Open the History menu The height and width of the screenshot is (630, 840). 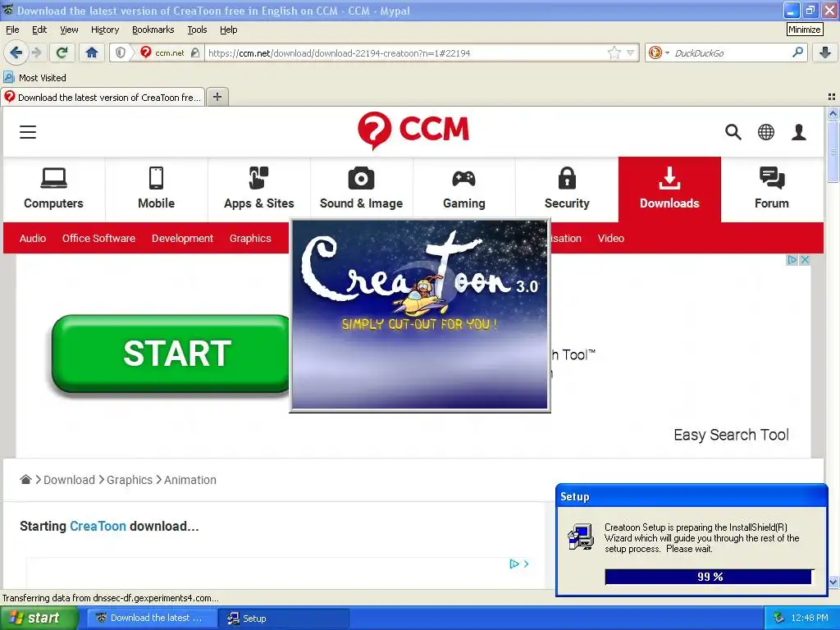click(104, 30)
